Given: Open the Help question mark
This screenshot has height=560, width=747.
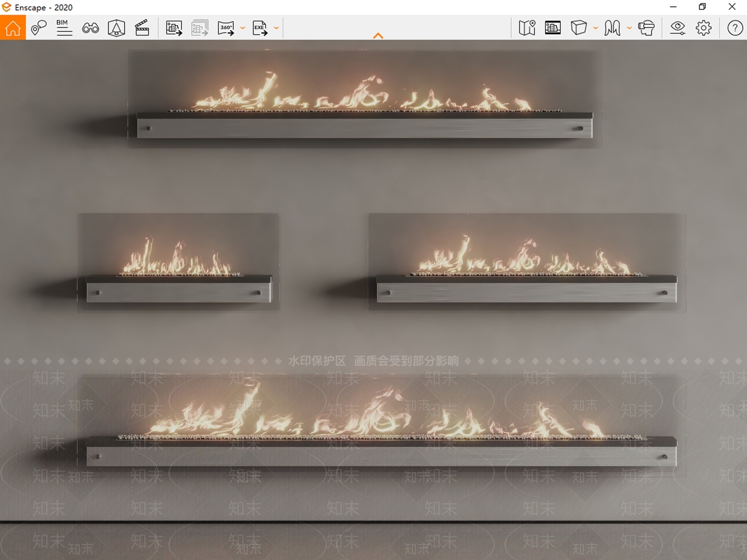Looking at the screenshot, I should coord(735,28).
